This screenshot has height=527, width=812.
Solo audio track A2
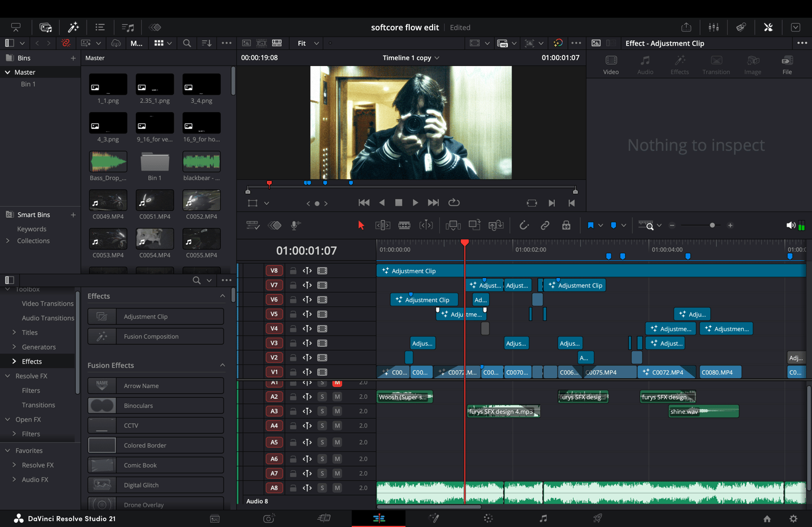pos(322,397)
